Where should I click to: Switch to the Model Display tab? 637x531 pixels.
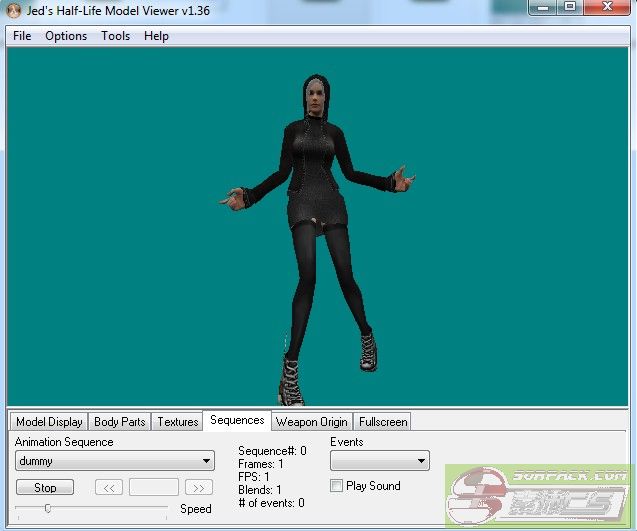(49, 422)
